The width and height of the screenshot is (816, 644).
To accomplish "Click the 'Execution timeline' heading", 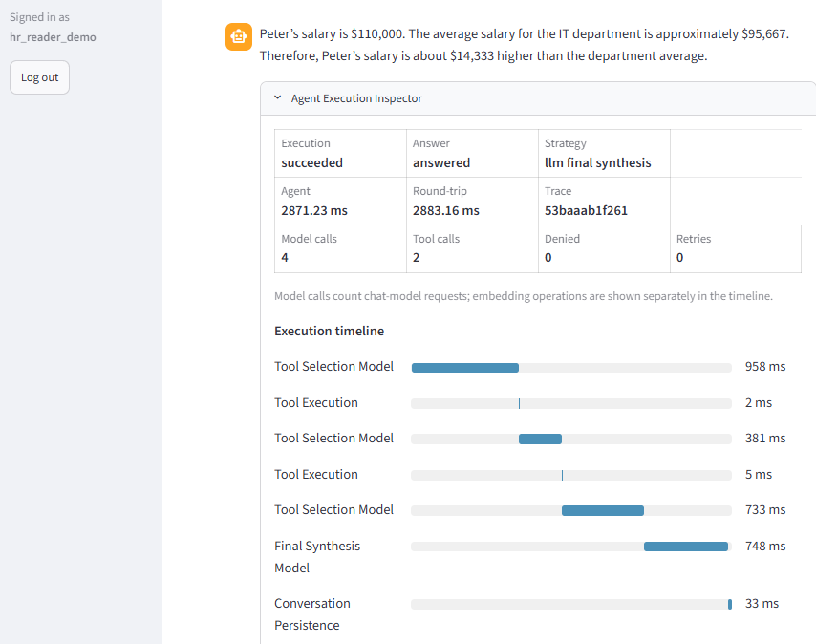I will 329,331.
